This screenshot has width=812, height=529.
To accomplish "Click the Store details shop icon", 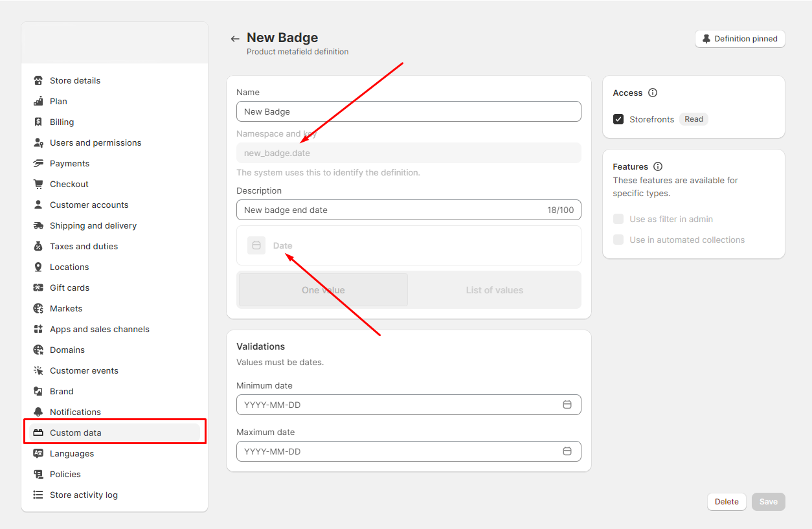I will click(38, 80).
